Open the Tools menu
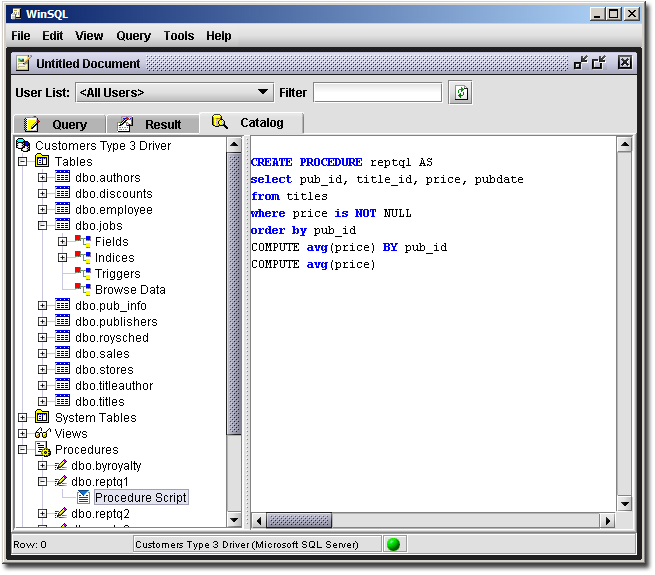655x575 pixels. point(179,36)
